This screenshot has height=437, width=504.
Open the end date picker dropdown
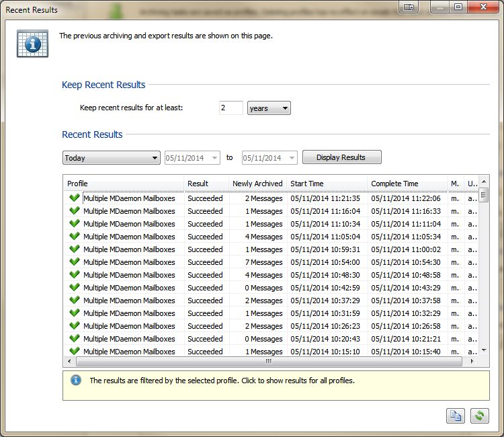click(x=292, y=158)
